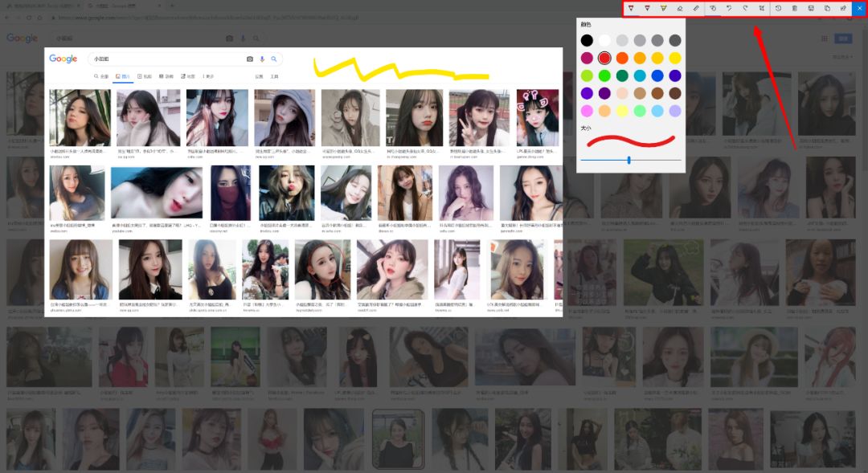Select the crop tool in toolbar
Viewport: 868px width, 473px height.
pyautogui.click(x=761, y=8)
